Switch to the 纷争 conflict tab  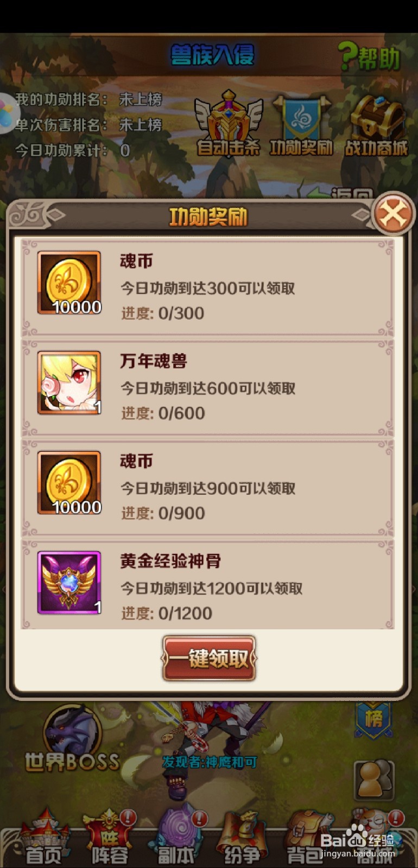[x=242, y=838]
